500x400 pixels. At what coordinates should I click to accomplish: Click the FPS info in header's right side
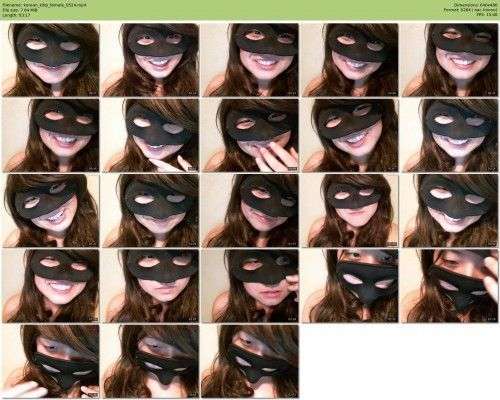point(487,15)
